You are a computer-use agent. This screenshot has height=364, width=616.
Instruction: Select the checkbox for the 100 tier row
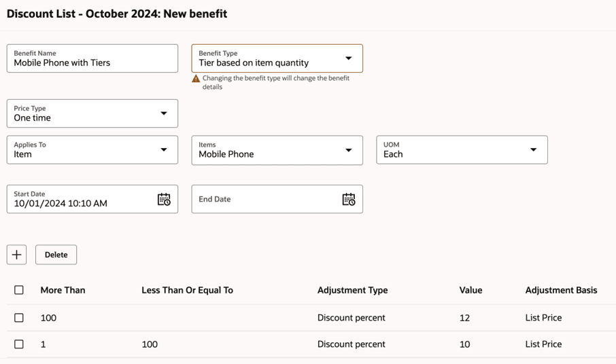coord(19,318)
